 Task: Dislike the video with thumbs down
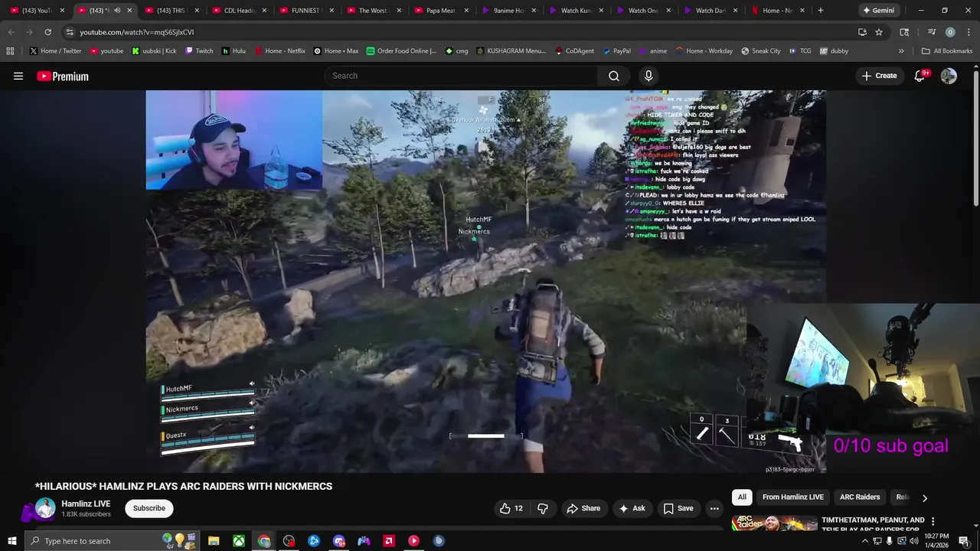tap(543, 508)
